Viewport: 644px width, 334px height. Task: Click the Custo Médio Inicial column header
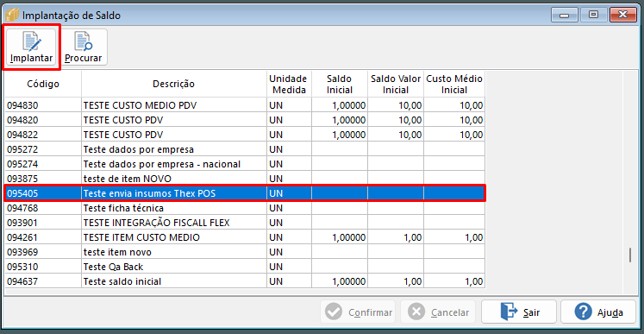pos(454,84)
